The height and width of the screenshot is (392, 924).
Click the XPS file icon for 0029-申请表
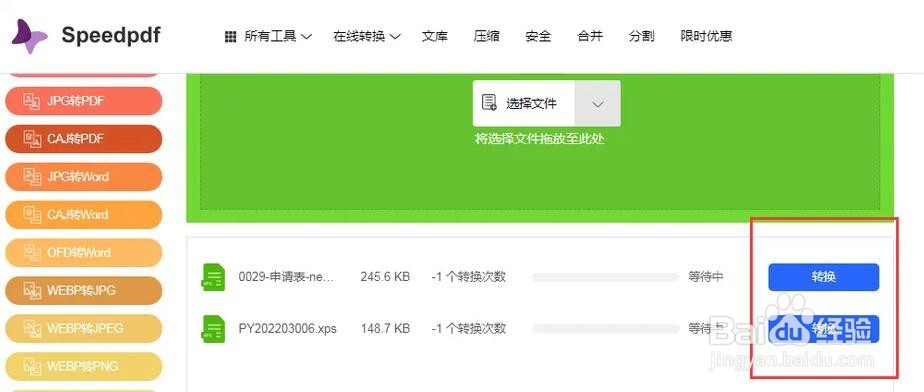click(213, 277)
